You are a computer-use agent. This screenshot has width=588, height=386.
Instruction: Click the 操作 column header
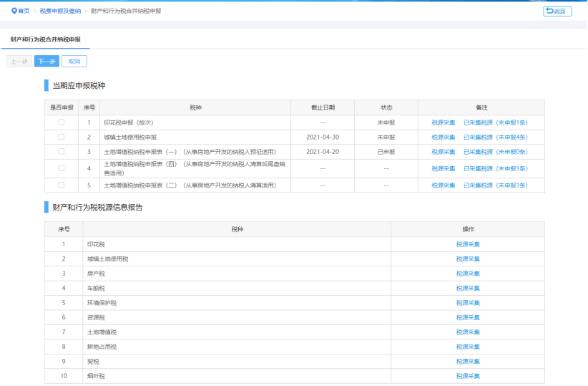click(468, 229)
